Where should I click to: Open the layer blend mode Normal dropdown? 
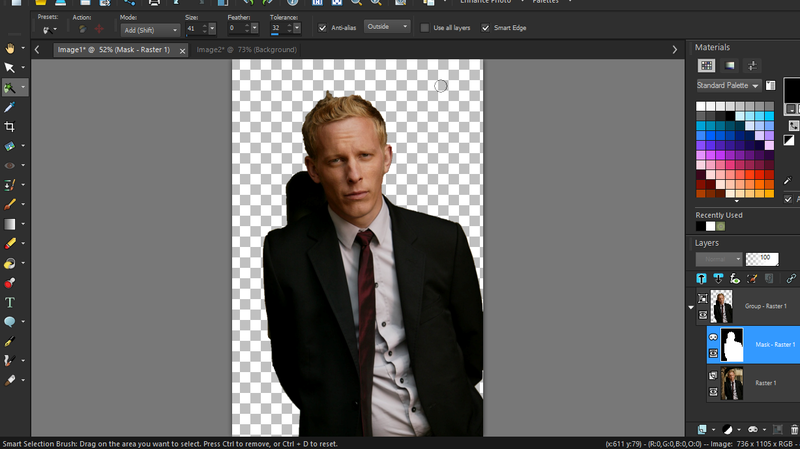coord(719,259)
